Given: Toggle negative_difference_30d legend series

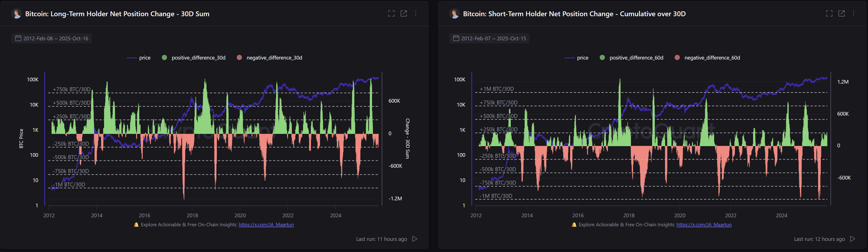Looking at the screenshot, I should 274,58.
